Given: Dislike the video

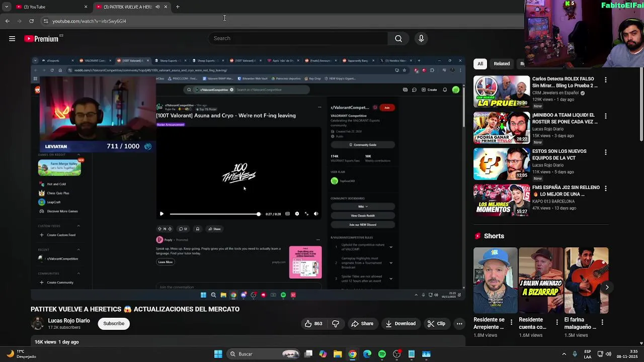Looking at the screenshot, I should [x=336, y=324].
